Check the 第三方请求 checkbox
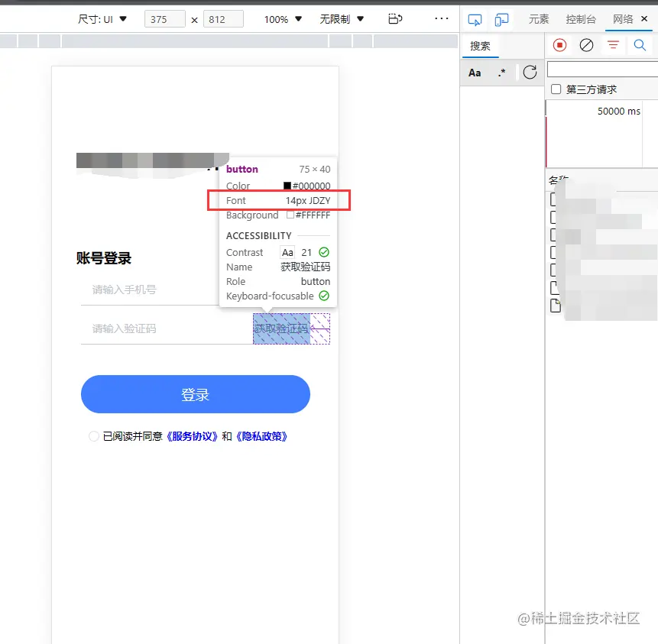This screenshot has width=658, height=644. click(x=556, y=89)
